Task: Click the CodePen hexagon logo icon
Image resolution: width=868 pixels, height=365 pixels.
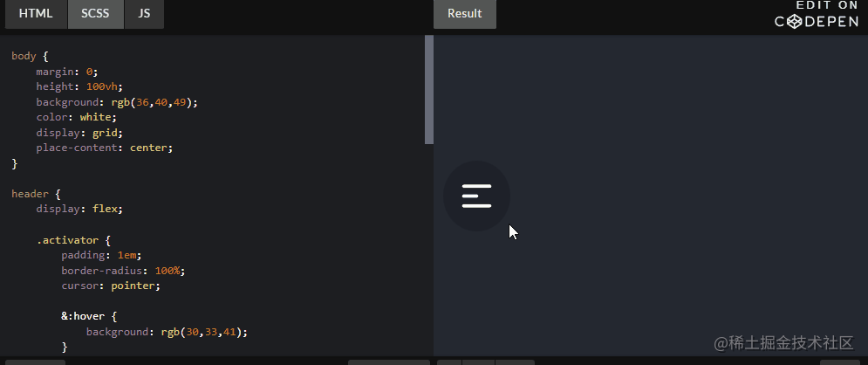Action: coord(795,22)
